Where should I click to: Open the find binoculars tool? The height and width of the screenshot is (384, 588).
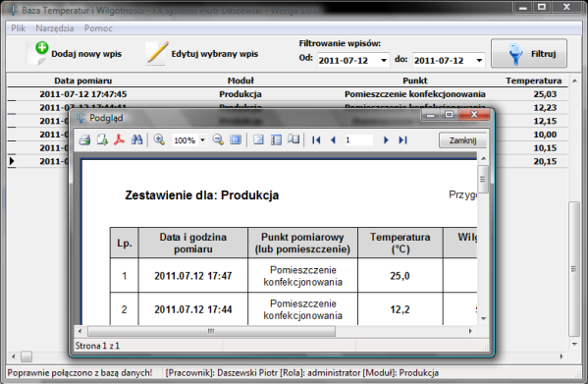tap(136, 139)
